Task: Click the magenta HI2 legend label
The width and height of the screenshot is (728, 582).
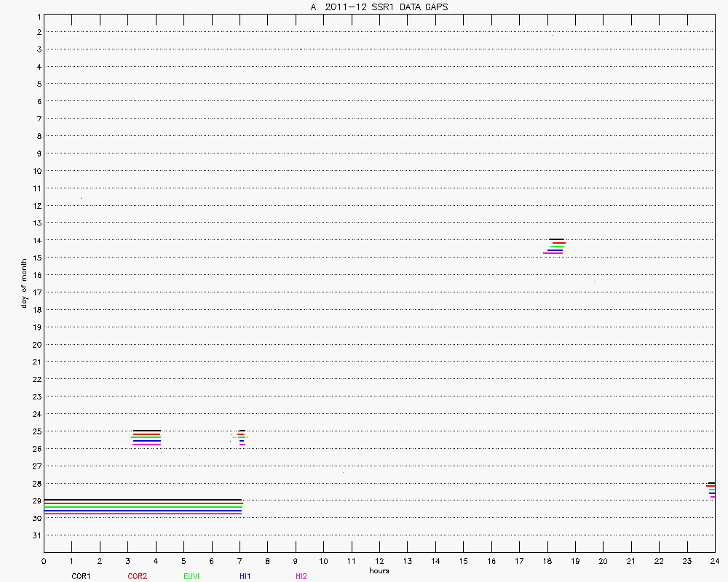Action: [x=301, y=576]
